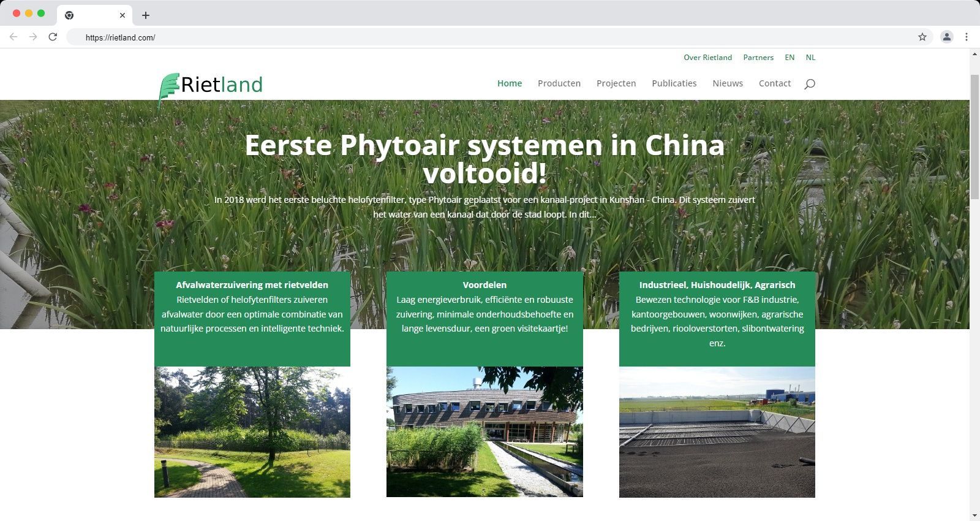980x521 pixels.
Task: Open the industrial filter bed thumbnail image
Action: click(x=717, y=432)
